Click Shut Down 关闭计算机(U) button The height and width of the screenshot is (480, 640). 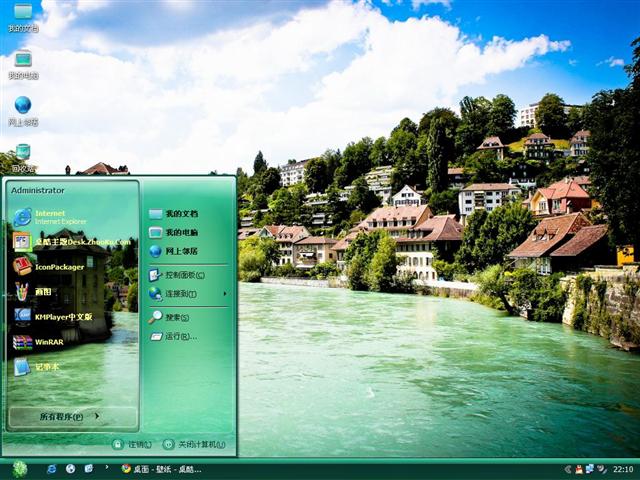pyautogui.click(x=194, y=444)
